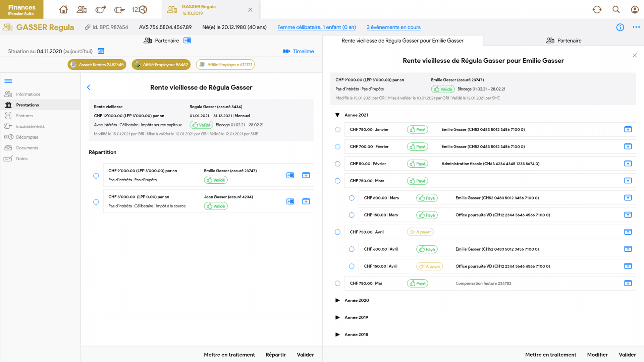Open the search magnifier icon

click(616, 10)
